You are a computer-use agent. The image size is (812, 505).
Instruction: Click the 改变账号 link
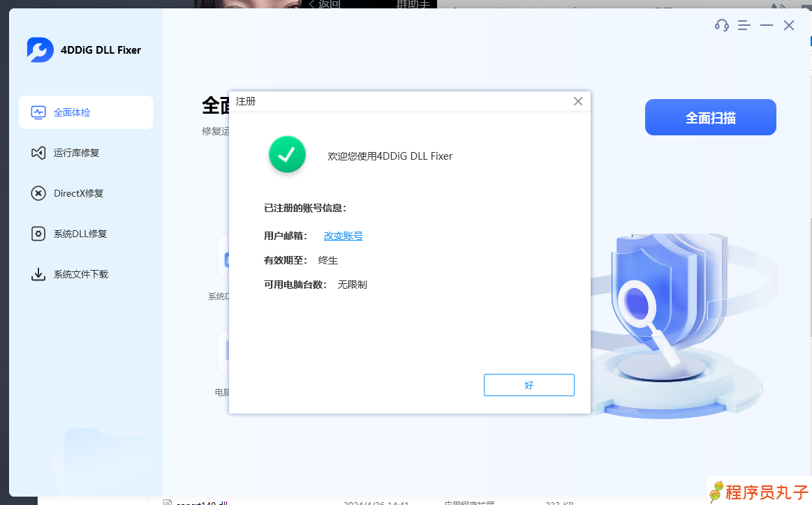pyautogui.click(x=344, y=236)
